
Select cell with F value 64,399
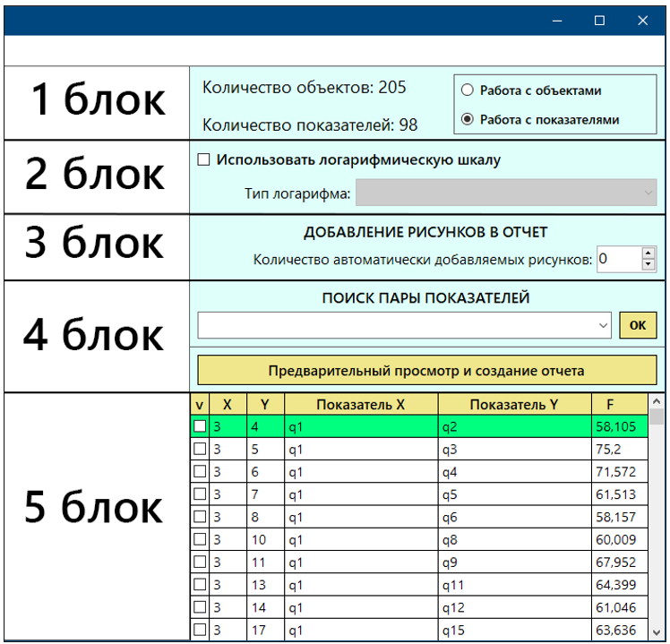(620, 585)
